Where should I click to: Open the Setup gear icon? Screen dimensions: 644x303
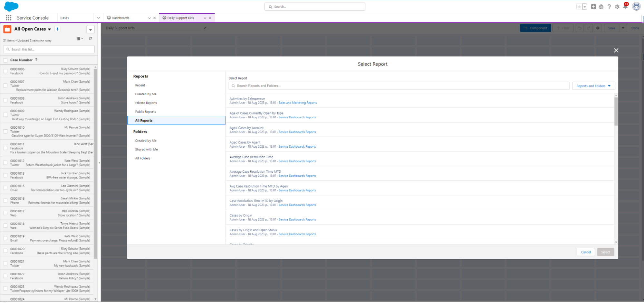617,6
